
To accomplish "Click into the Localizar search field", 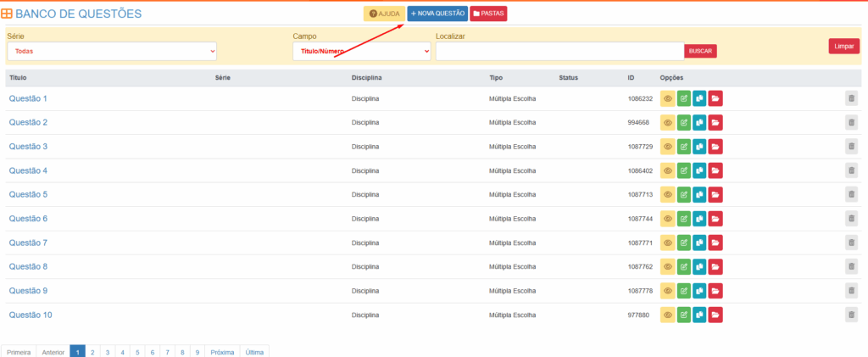I will [x=559, y=52].
